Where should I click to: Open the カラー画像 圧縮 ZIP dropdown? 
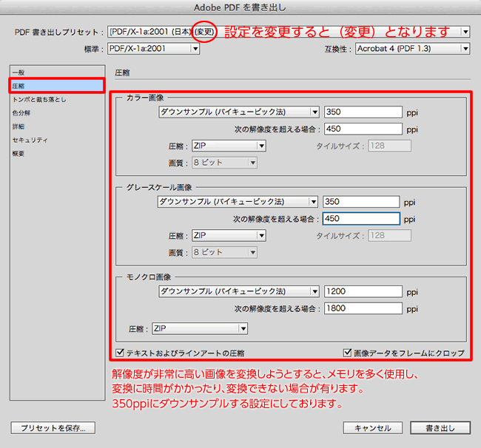click(229, 146)
